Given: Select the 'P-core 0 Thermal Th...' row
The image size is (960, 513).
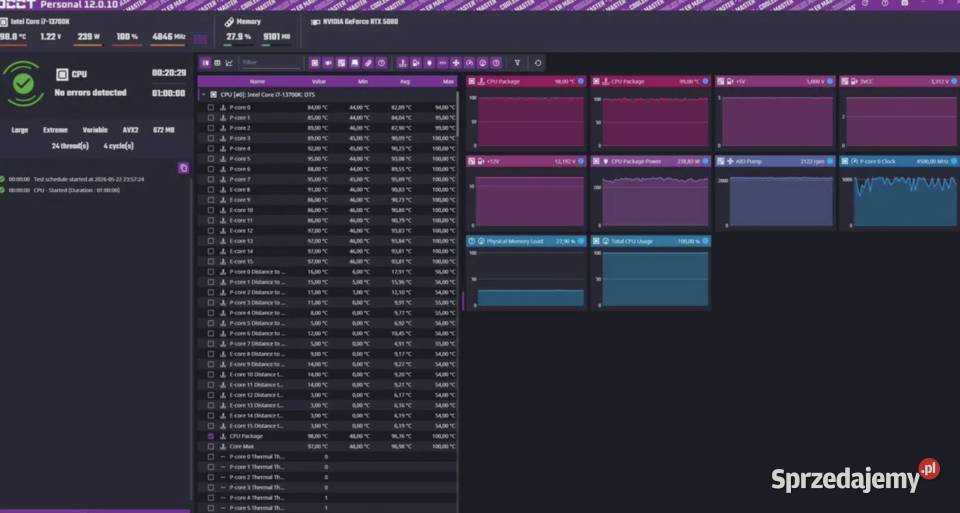Looking at the screenshot, I should coord(328,457).
